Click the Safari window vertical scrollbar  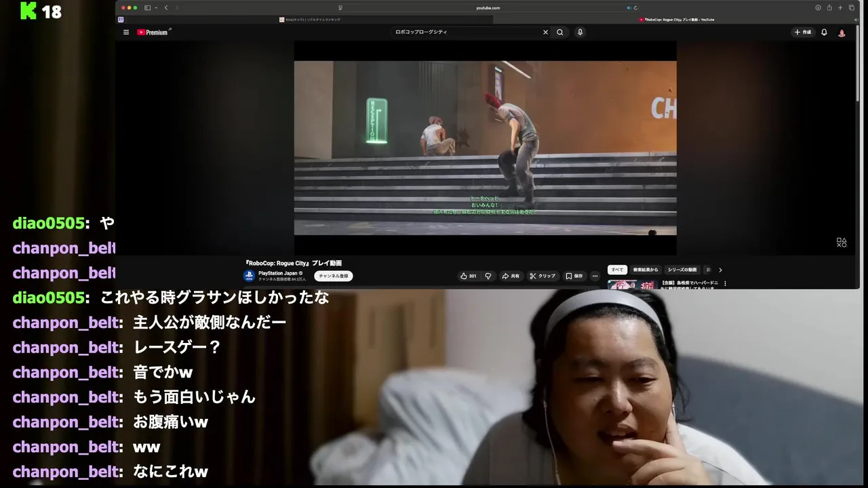[858, 64]
